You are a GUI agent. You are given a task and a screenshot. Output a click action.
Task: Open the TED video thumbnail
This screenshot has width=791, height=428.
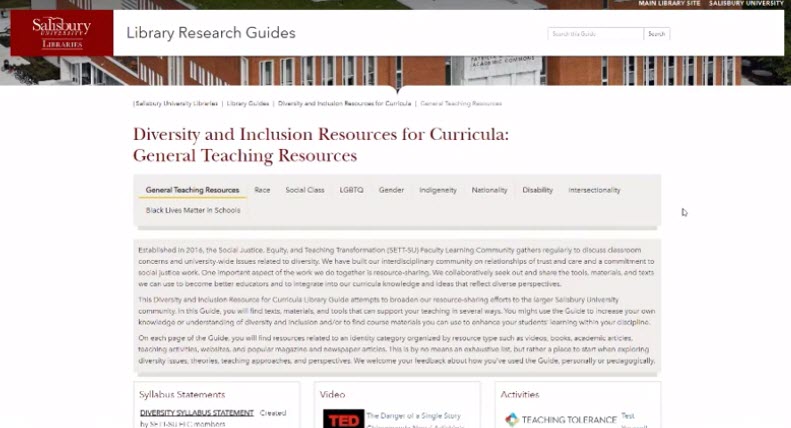pyautogui.click(x=344, y=418)
